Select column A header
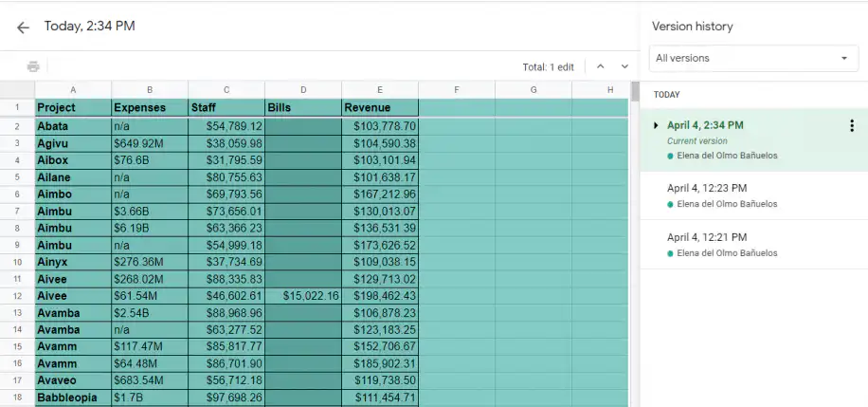The height and width of the screenshot is (407, 868). pyautogui.click(x=73, y=89)
